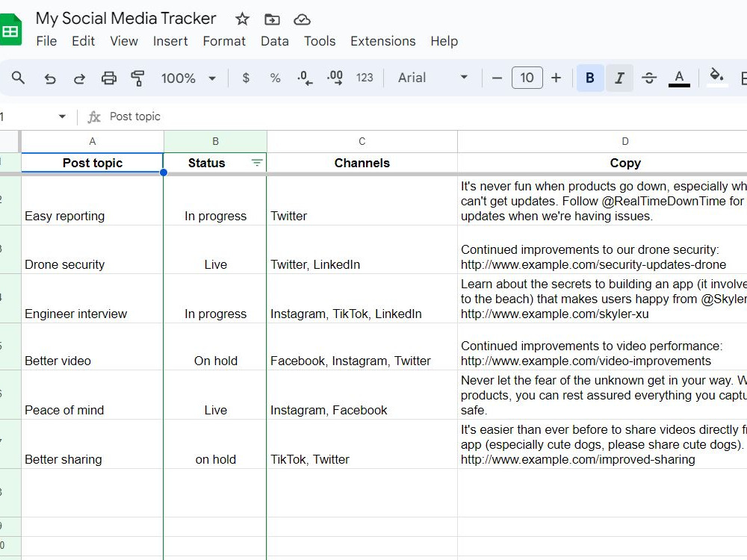This screenshot has width=747, height=560.
Task: Open the zoom 100% dropdown
Action: pos(189,78)
